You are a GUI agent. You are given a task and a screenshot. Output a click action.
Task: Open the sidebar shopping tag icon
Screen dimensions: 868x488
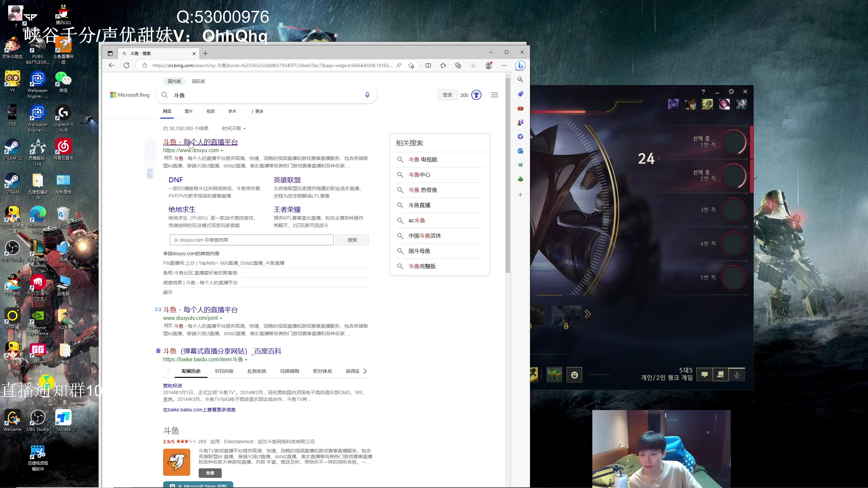pos(520,94)
